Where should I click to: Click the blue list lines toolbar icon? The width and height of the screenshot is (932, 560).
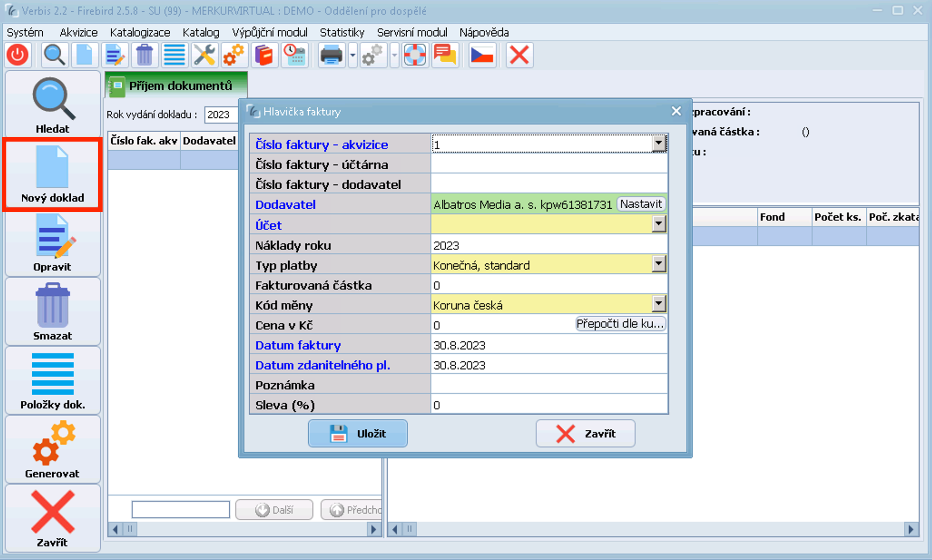(174, 55)
